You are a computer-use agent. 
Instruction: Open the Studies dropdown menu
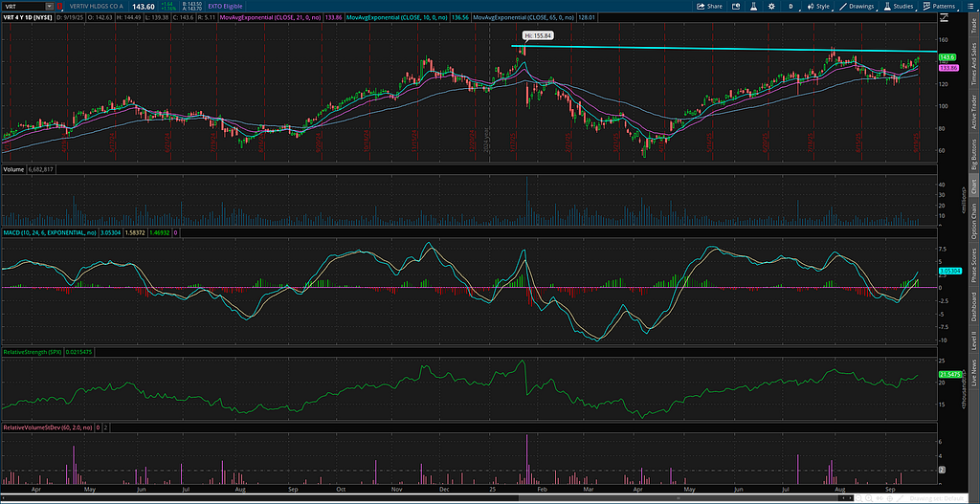(900, 7)
